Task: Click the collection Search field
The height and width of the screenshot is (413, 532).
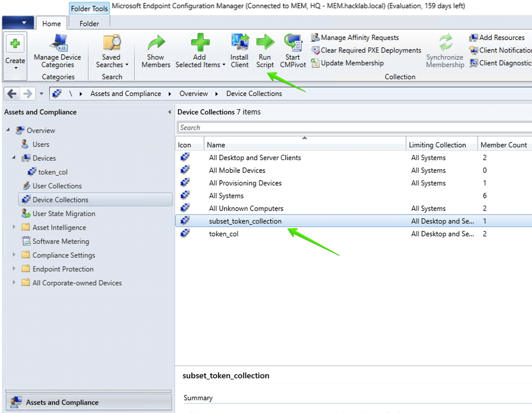Action: pyautogui.click(x=355, y=127)
